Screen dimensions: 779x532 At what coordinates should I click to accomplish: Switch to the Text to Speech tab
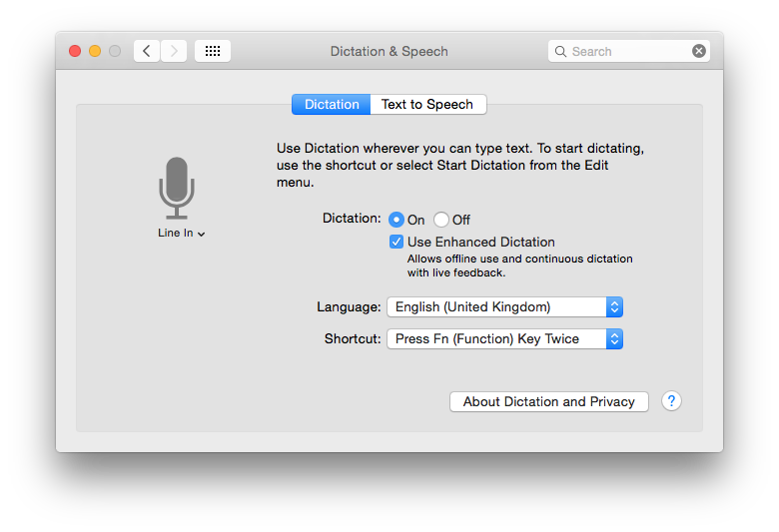[x=427, y=104]
